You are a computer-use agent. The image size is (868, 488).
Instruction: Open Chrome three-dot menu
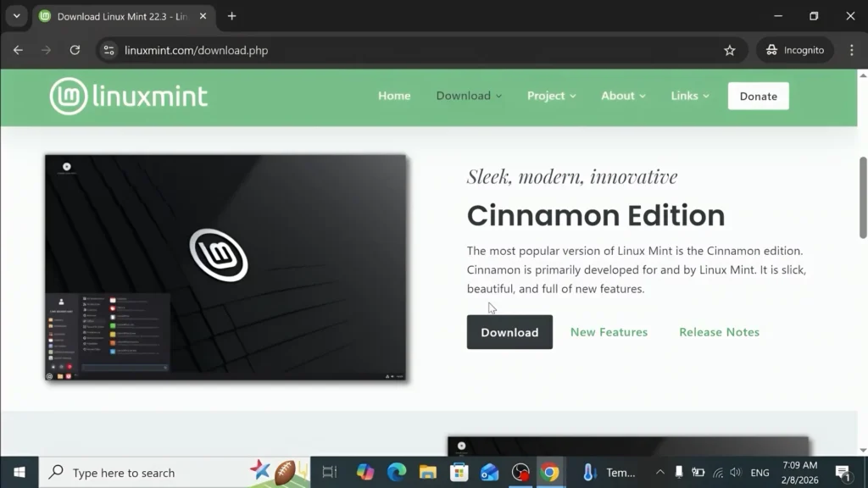[x=851, y=50]
